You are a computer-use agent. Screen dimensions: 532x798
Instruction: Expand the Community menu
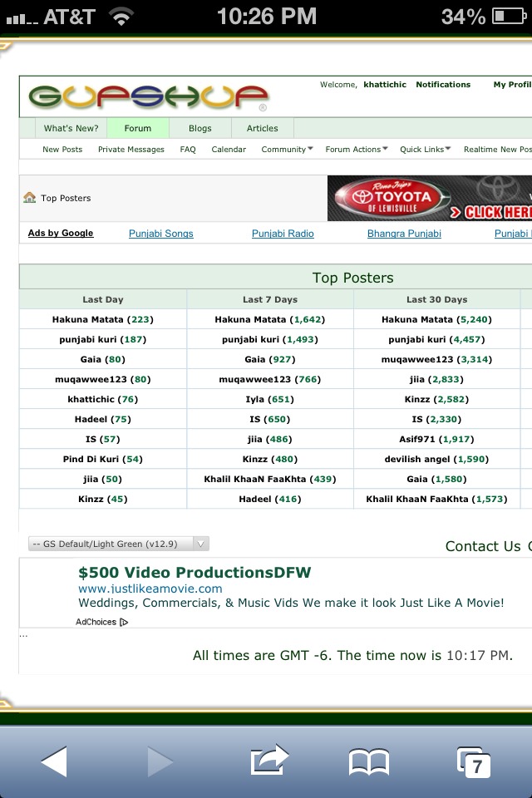tap(287, 149)
